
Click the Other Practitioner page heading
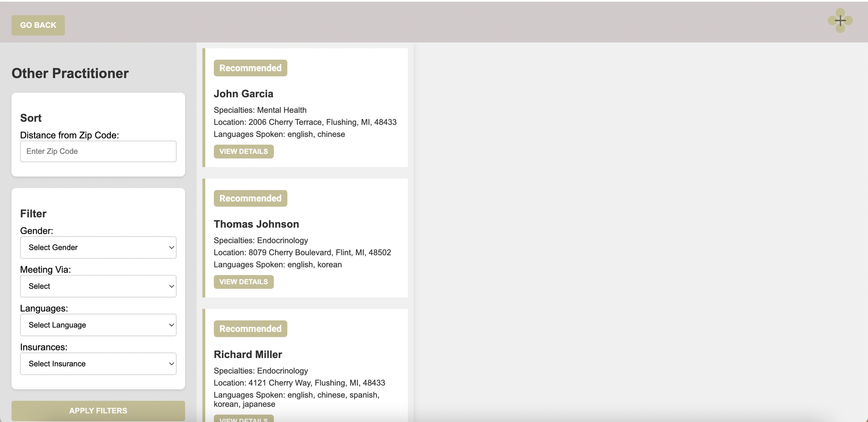(70, 73)
